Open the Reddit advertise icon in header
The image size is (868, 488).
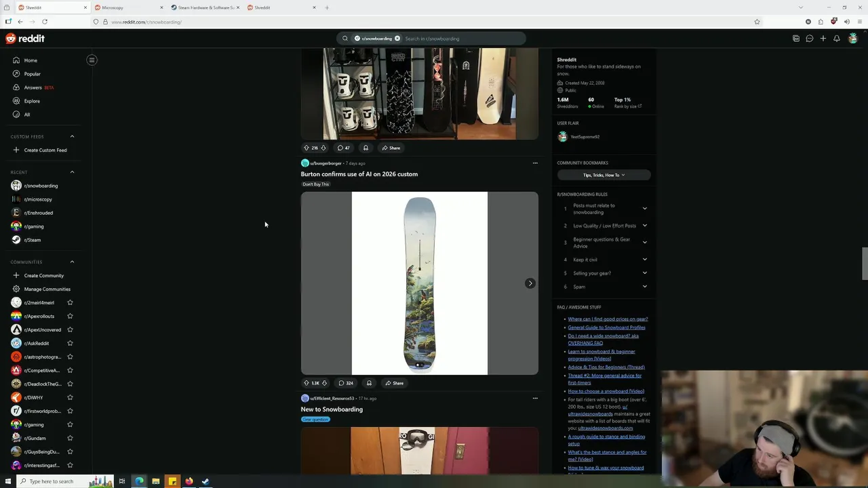796,39
